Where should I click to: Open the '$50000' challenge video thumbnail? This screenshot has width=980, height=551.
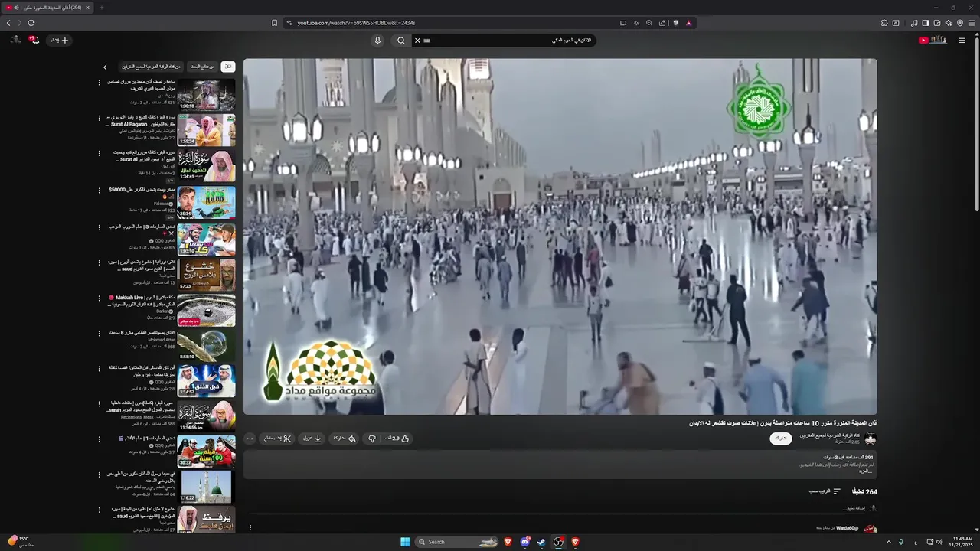[x=207, y=202]
